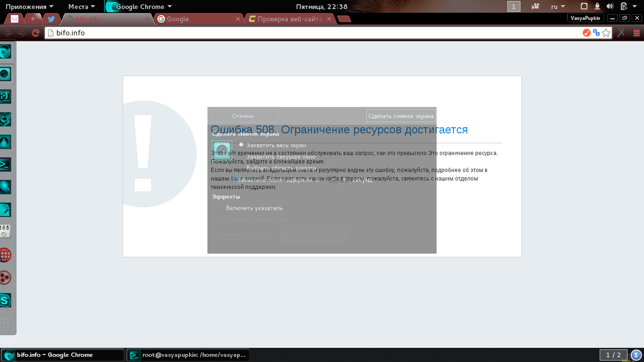
Task: Open the system menu arrow at top right
Action: pos(635,6)
